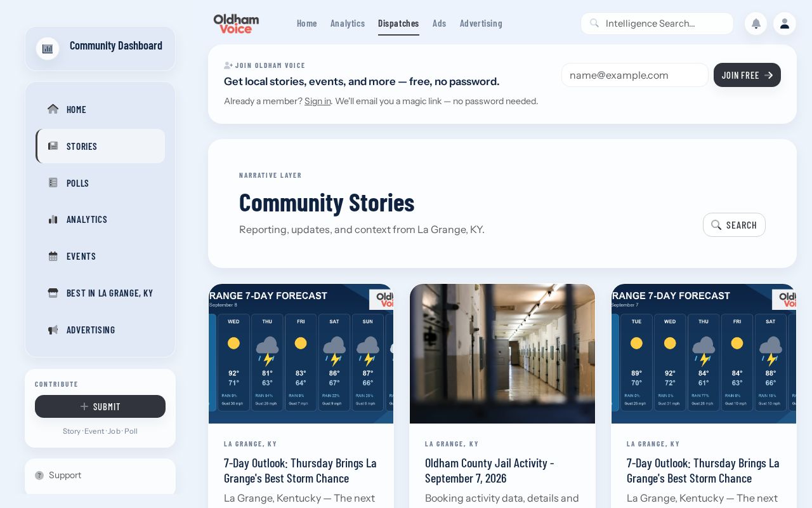
Task: Open Polls in the sidebar
Action: (x=100, y=183)
